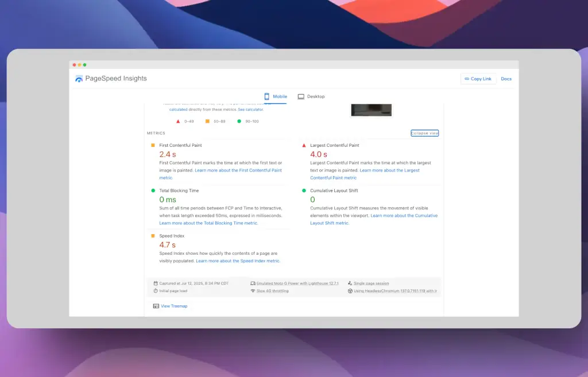Open the See calculator link
Image resolution: width=588 pixels, height=377 pixels.
(251, 109)
